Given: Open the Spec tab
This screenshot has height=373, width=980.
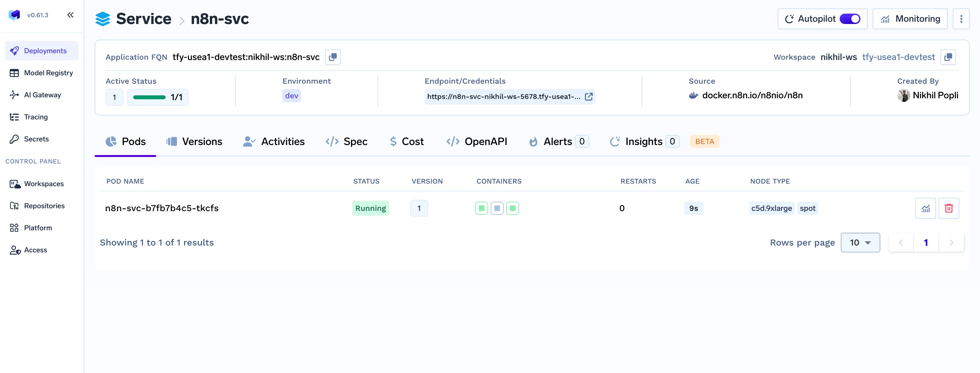Looking at the screenshot, I should (x=346, y=142).
